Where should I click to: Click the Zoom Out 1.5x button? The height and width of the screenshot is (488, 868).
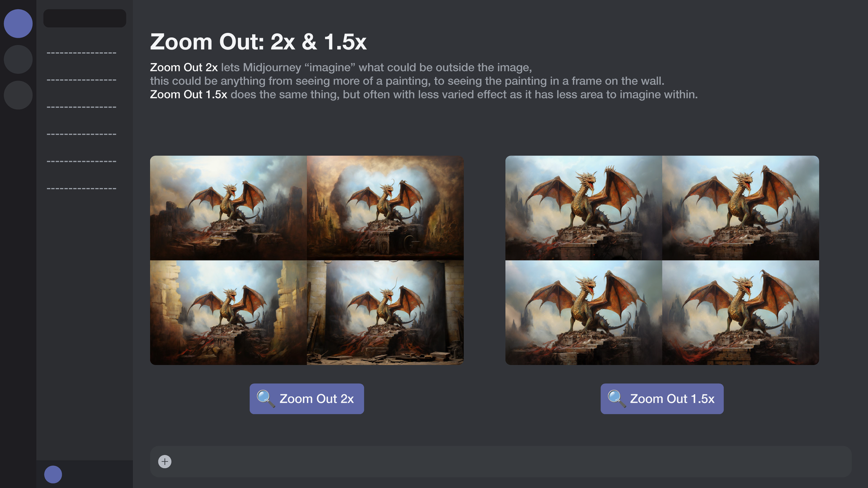point(662,399)
